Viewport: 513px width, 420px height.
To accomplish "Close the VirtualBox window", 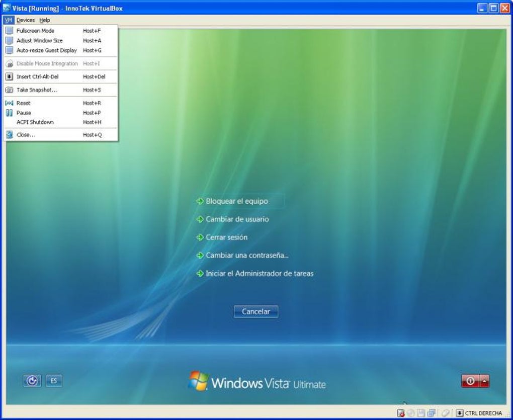I will [505, 8].
